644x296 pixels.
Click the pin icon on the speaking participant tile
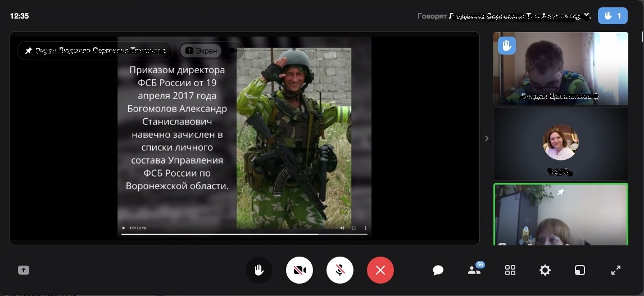[x=561, y=192]
